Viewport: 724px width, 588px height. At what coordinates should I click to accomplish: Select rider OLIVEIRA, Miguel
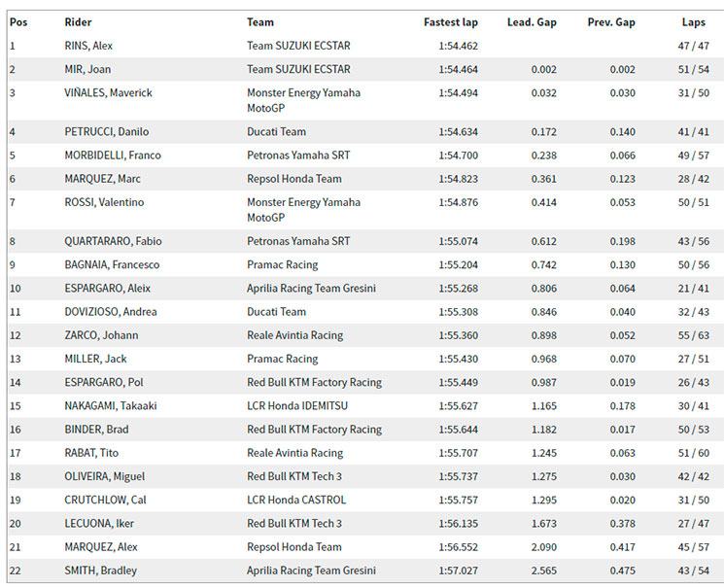pos(105,476)
